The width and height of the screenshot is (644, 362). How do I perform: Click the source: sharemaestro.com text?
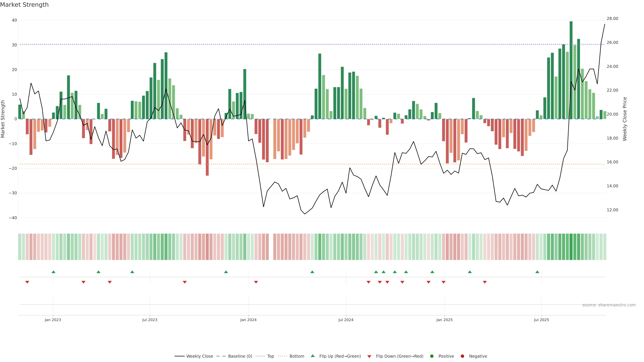(x=609, y=305)
